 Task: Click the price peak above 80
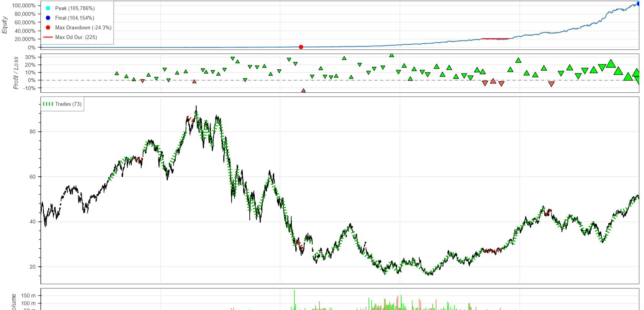(196, 108)
